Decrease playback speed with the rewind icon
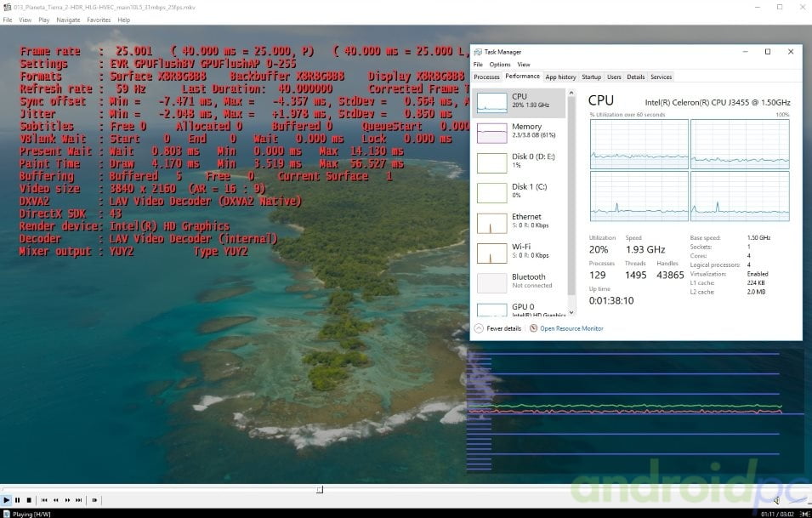 click(x=56, y=500)
